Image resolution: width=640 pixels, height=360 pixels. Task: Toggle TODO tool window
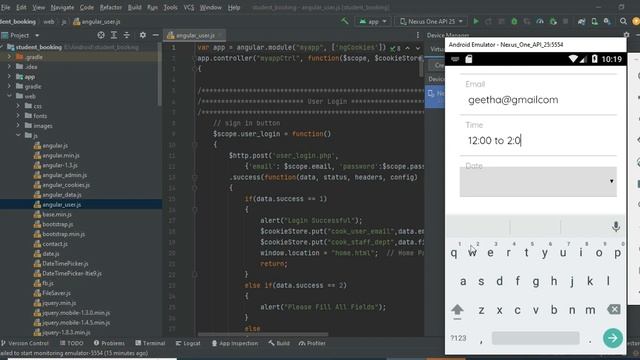tap(72, 343)
